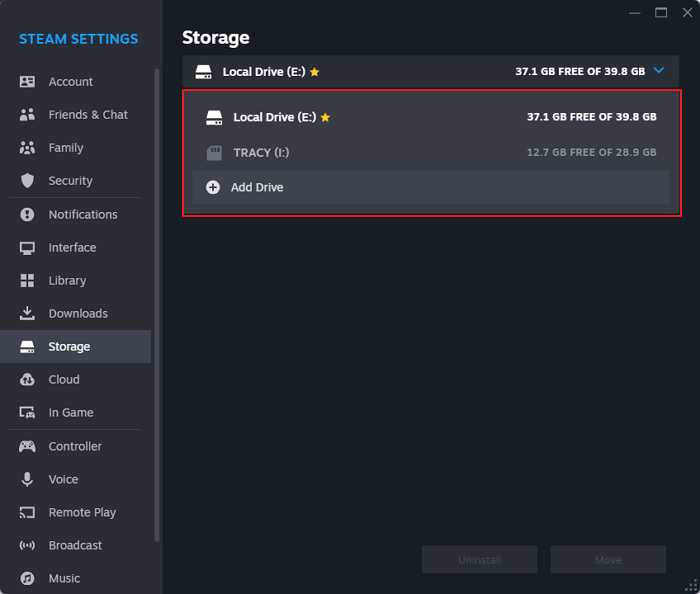Click the Move button
This screenshot has width=700, height=594.
click(x=608, y=560)
